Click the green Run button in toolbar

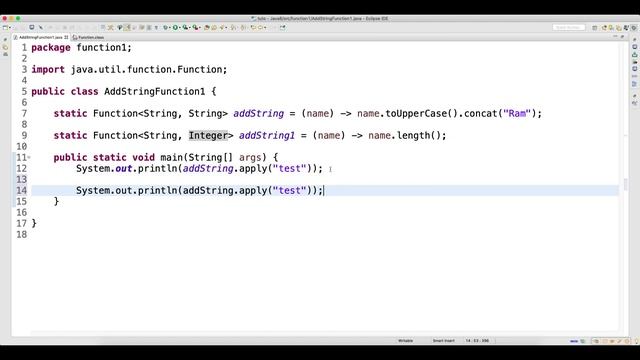click(175, 27)
